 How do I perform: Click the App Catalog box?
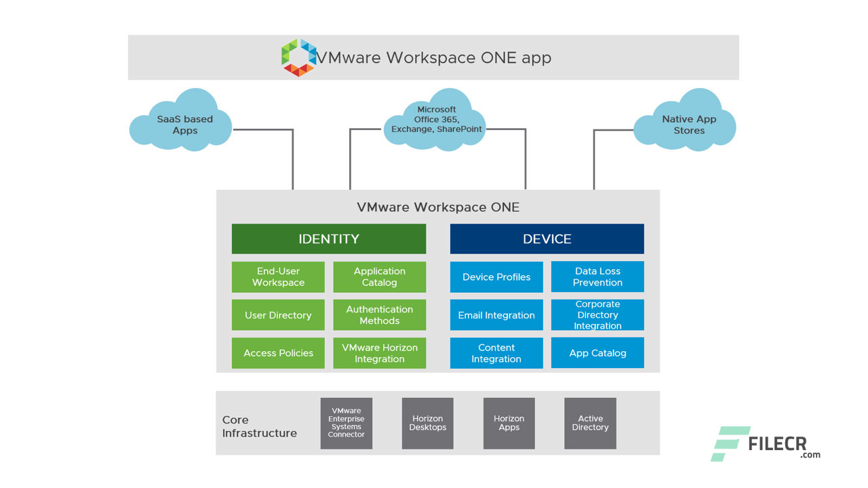[x=597, y=353]
